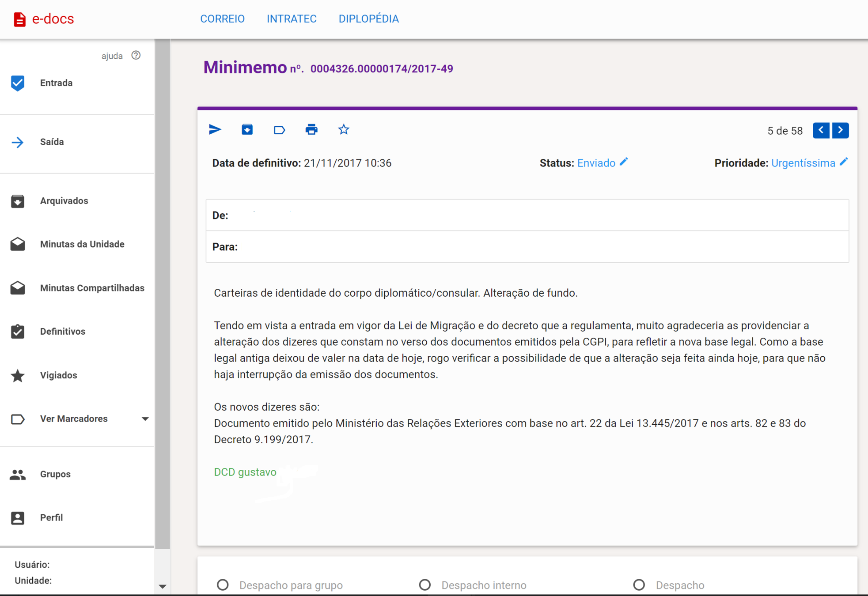
Task: Archive this minimemo using archive icon
Action: [x=247, y=130]
